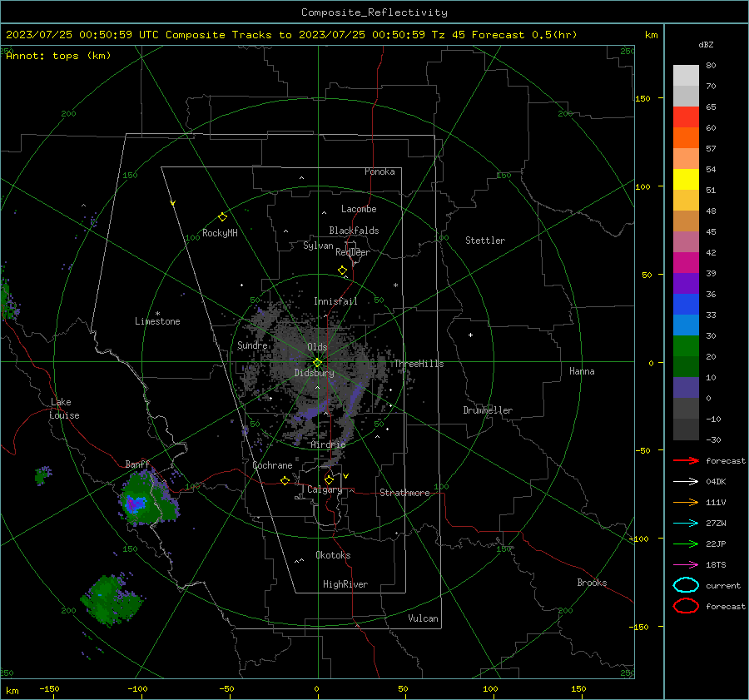The image size is (749, 700).
Task: Select the green 20-30 dBZ swatch
Action: coord(686,346)
